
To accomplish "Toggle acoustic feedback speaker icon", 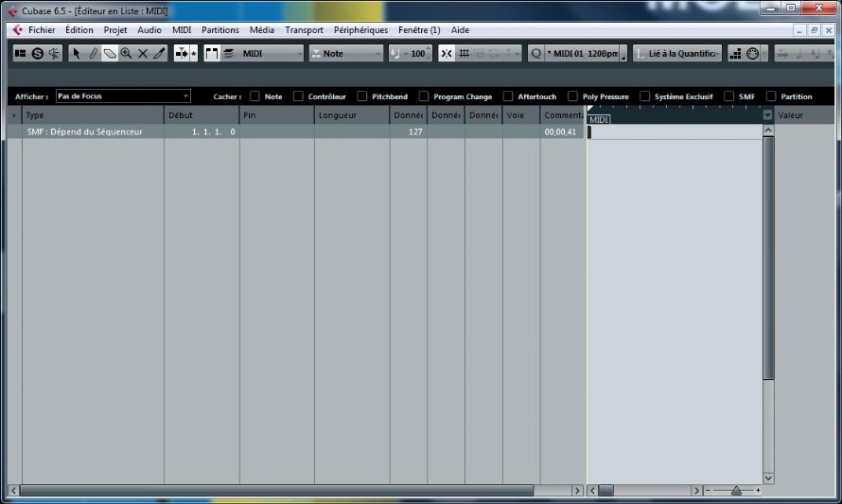I will coord(54,53).
